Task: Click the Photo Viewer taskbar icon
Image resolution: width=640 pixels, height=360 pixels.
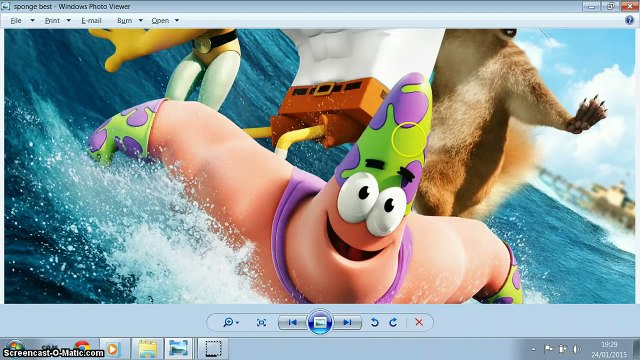Action: pyautogui.click(x=178, y=349)
